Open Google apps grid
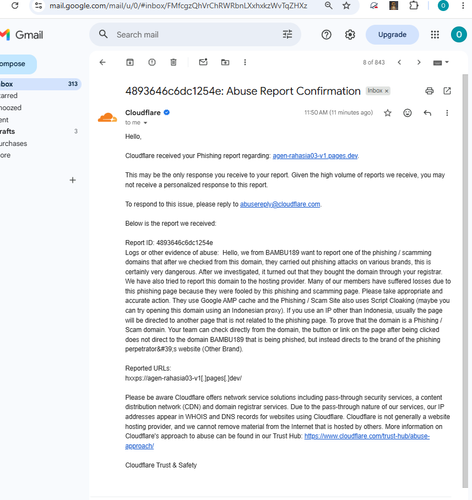 435,34
